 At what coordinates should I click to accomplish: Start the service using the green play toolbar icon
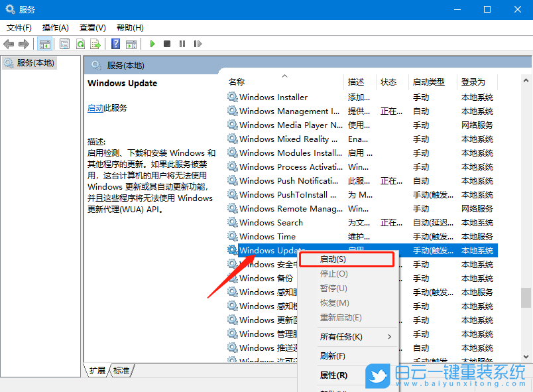[x=152, y=44]
